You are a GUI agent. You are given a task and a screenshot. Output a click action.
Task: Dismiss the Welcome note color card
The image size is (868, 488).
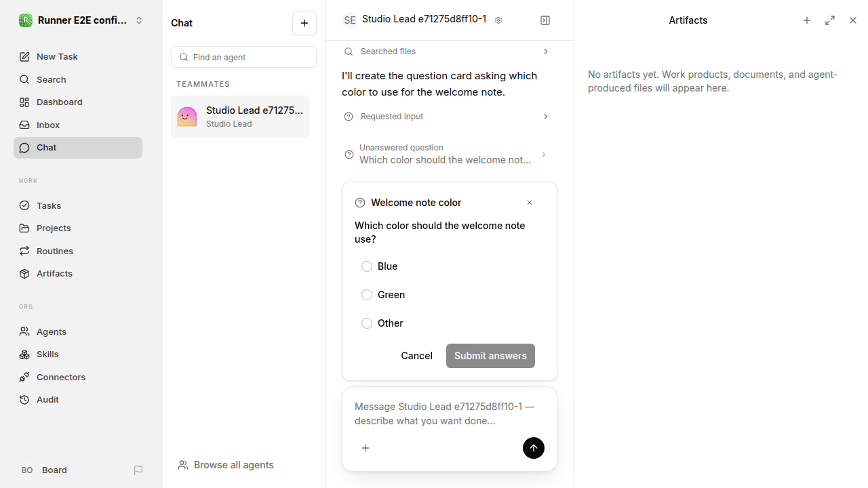pos(530,203)
